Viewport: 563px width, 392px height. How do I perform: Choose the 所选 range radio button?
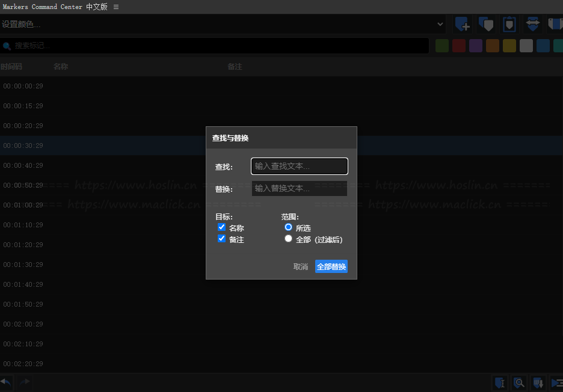(x=288, y=227)
